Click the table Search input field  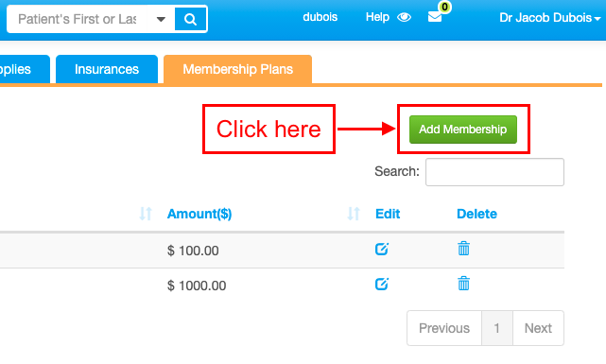tap(494, 172)
